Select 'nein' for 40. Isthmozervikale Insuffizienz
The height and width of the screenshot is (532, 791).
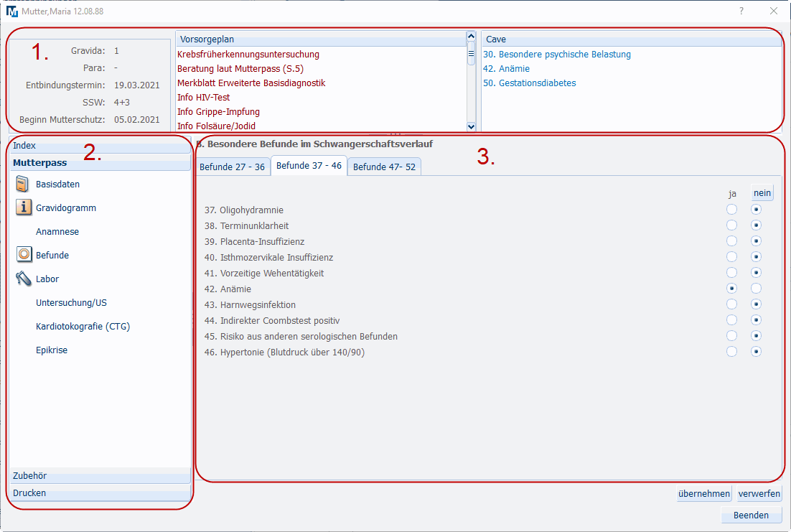click(x=756, y=257)
